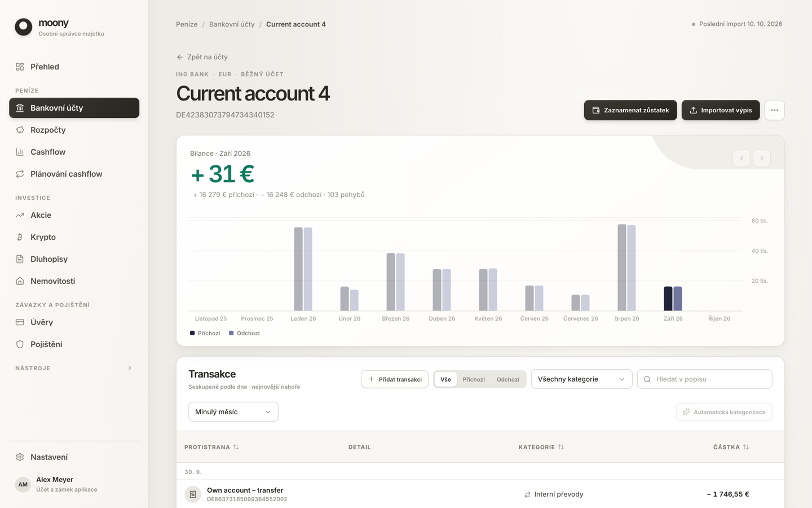Expand the Nástroje sidebar section
This screenshot has width=812, height=508.
(x=74, y=368)
